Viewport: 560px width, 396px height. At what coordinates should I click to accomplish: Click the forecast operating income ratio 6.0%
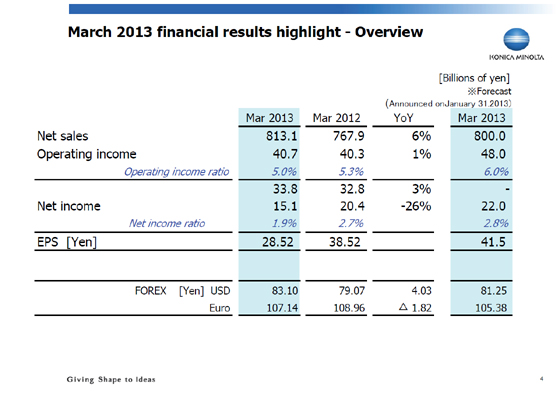496,172
